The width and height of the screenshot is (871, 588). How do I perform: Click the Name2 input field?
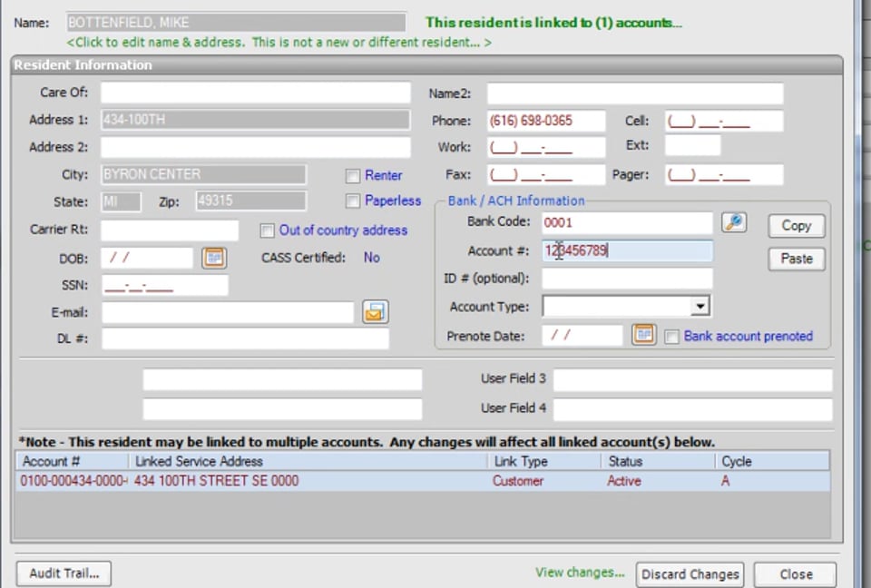[x=635, y=93]
